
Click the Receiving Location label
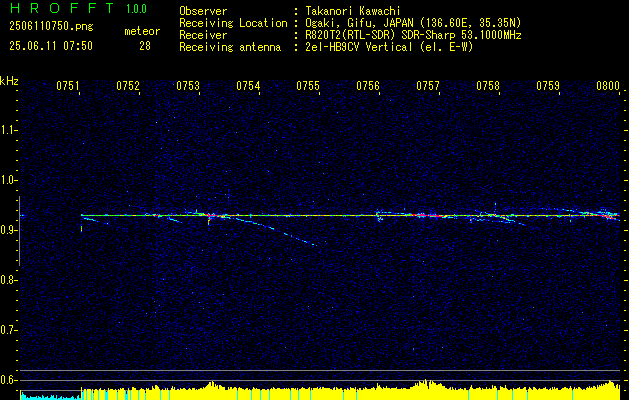233,23
